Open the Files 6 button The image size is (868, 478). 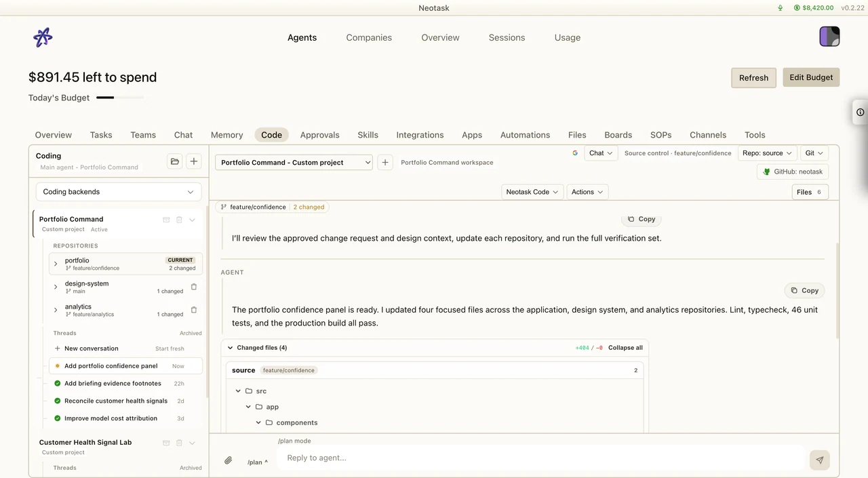click(x=810, y=192)
